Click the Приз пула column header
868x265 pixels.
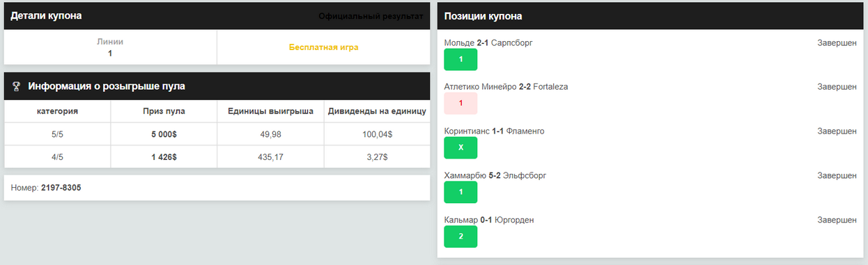[x=164, y=111]
